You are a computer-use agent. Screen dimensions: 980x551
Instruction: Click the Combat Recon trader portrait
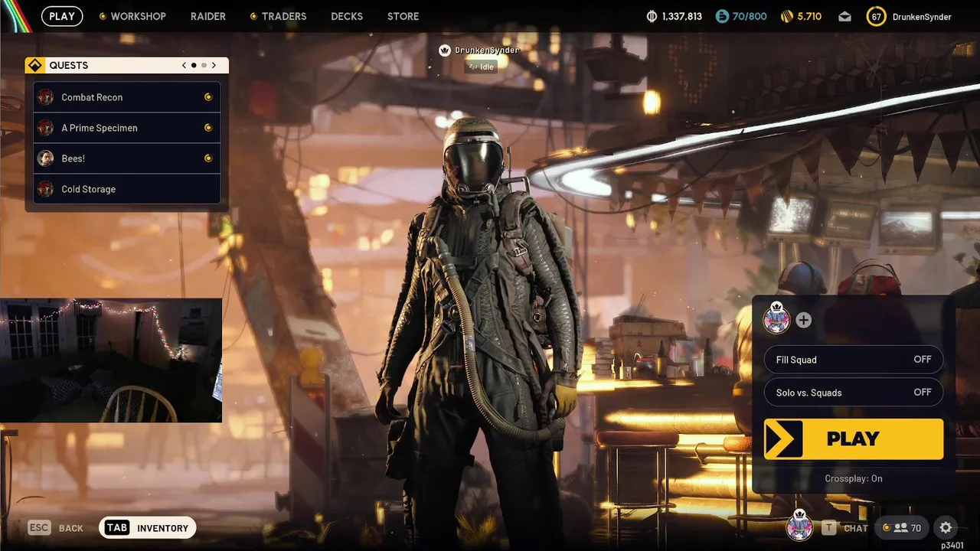pyautogui.click(x=46, y=97)
